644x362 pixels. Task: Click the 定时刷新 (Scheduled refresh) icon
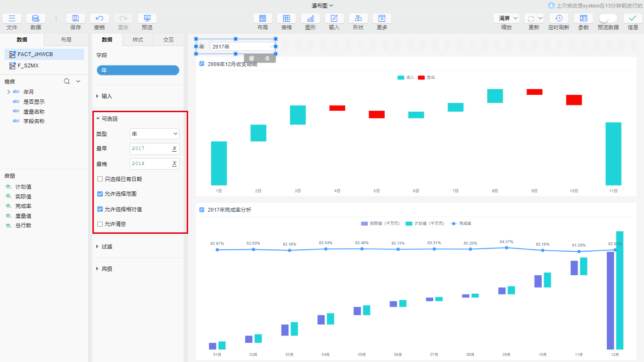pyautogui.click(x=559, y=19)
